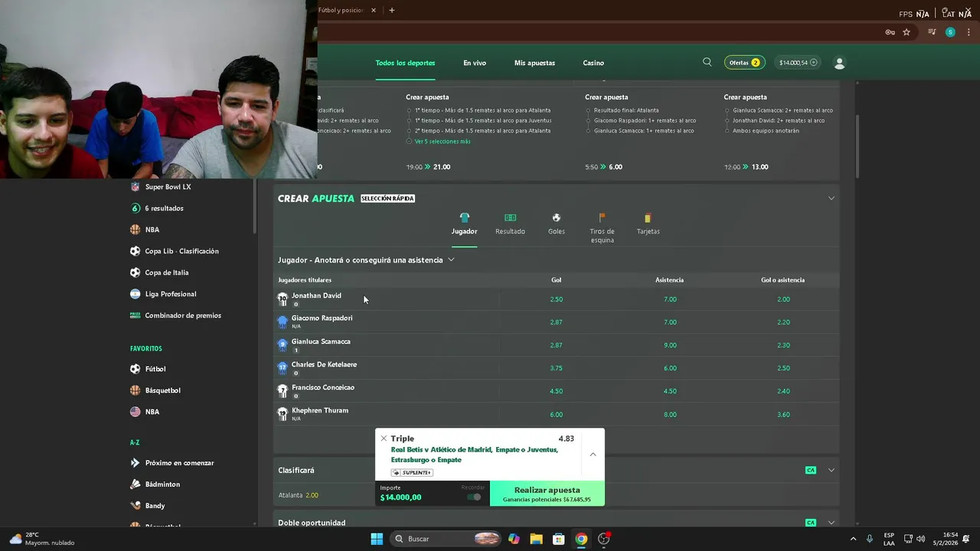The image size is (980, 551).
Task: Open the Super Bowl LX sidebar item
Action: (168, 187)
